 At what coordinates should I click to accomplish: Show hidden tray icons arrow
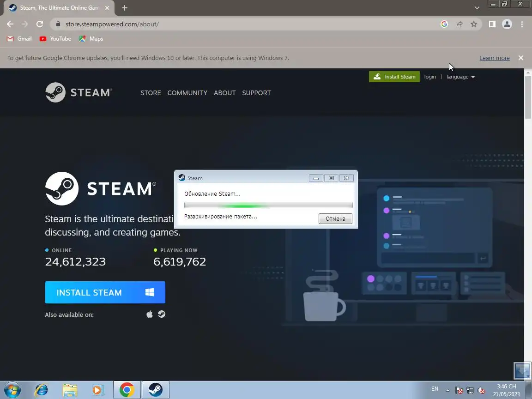click(x=447, y=390)
